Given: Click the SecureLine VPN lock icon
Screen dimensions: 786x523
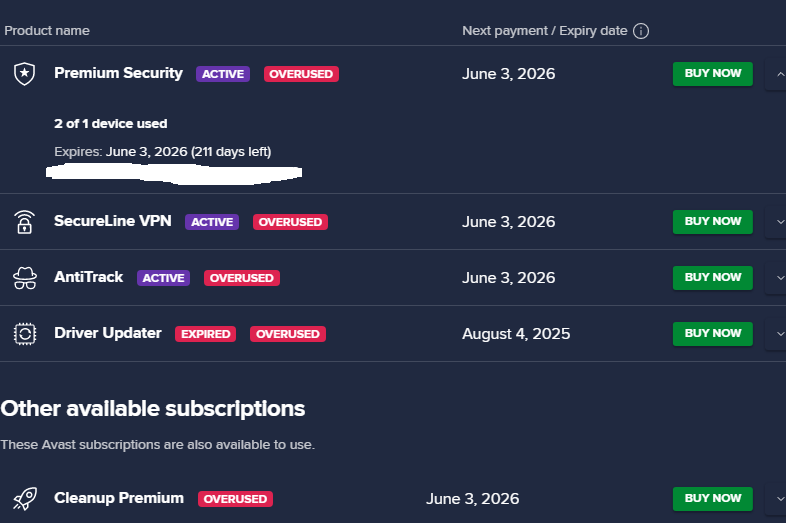Looking at the screenshot, I should [x=24, y=222].
